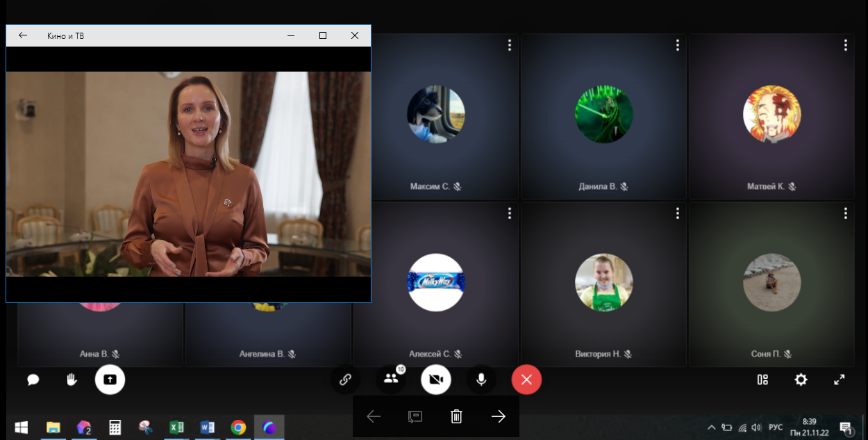Open clock and date 21.11.22

coord(810,427)
